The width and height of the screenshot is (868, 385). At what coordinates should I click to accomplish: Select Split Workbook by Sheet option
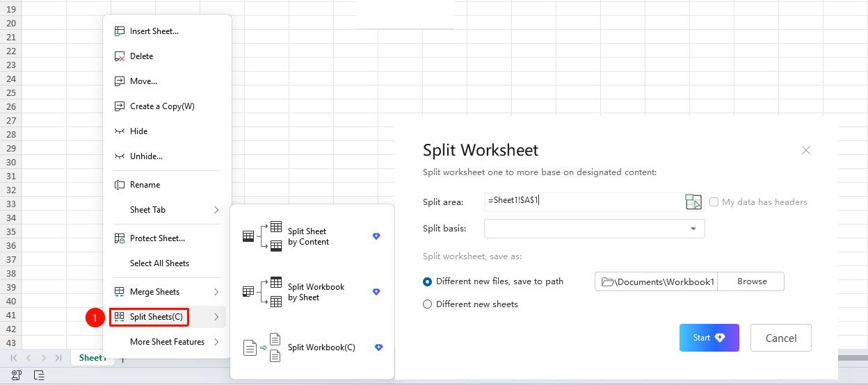(312, 292)
